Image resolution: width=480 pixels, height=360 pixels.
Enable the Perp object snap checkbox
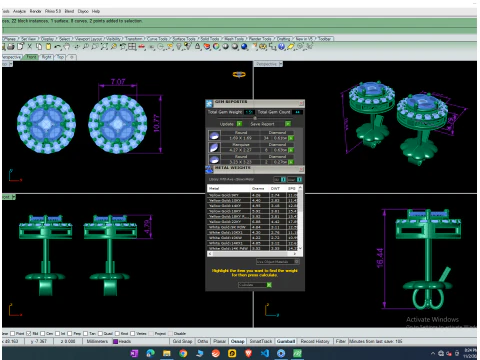tap(70, 333)
